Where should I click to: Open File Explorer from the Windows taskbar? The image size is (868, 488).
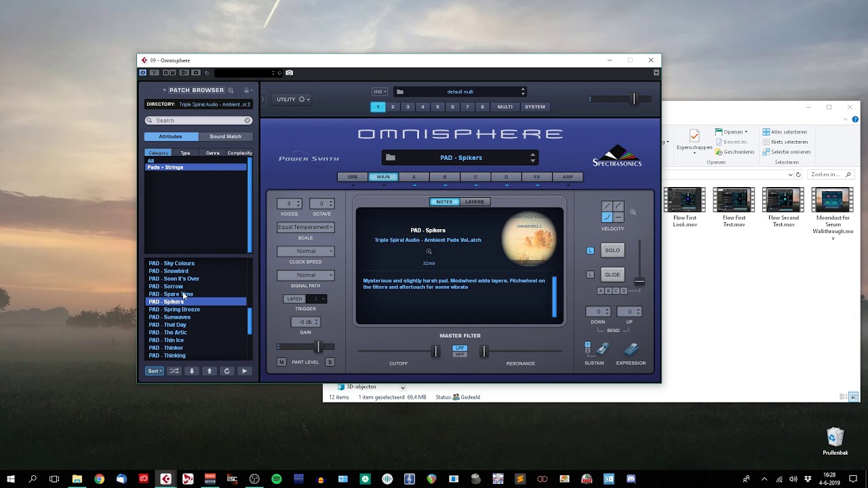tap(77, 479)
